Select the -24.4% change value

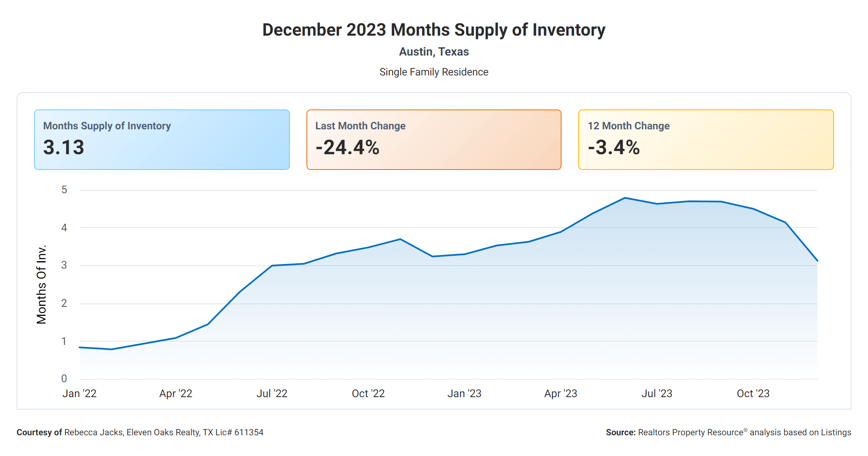(x=347, y=148)
